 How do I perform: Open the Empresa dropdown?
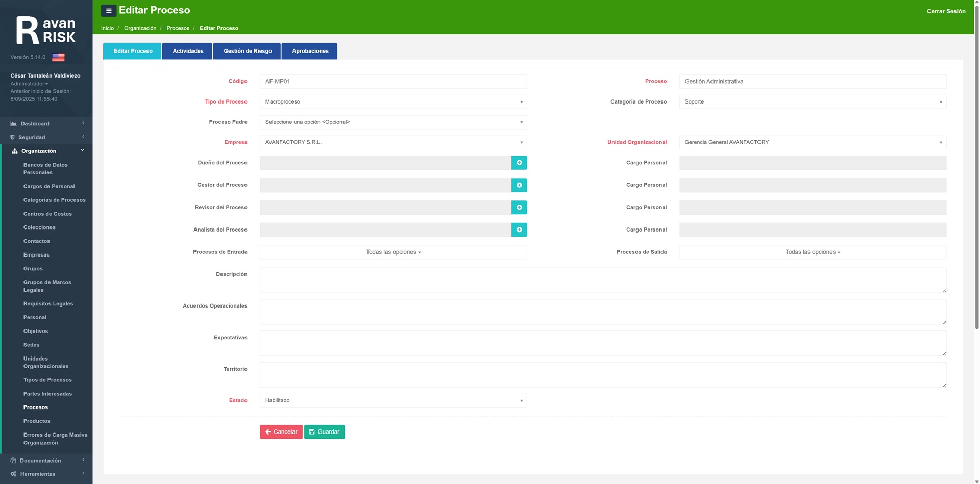coord(393,142)
